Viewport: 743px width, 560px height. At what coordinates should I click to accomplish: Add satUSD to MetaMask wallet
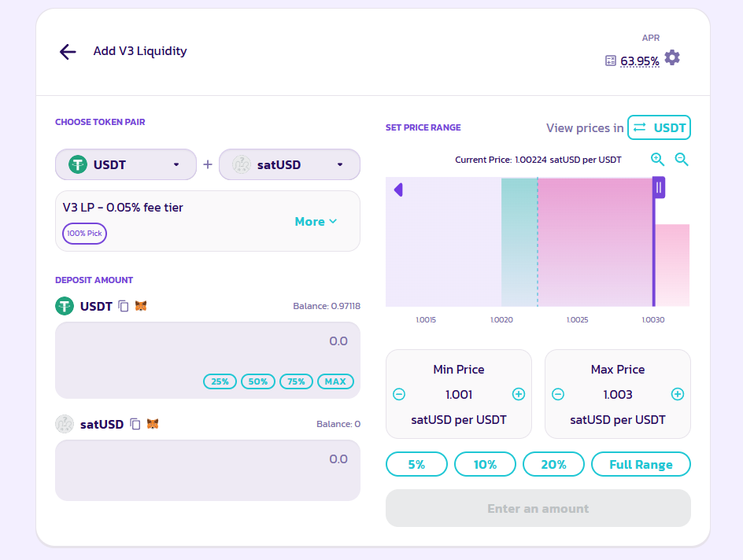pyautogui.click(x=153, y=424)
